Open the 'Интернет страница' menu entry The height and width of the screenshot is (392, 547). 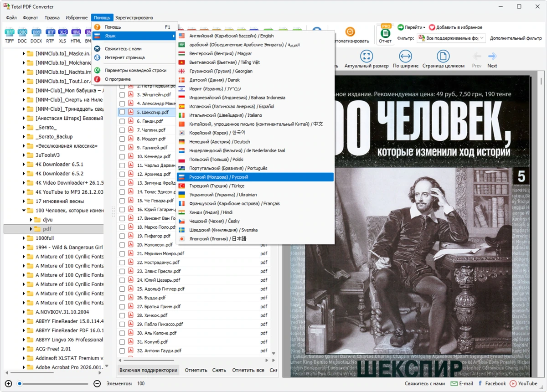point(134,57)
